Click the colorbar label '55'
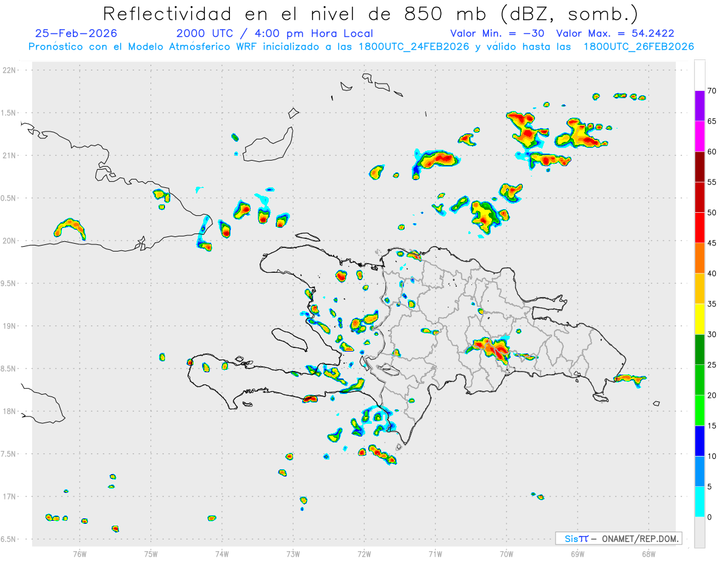728x562 pixels. click(712, 182)
